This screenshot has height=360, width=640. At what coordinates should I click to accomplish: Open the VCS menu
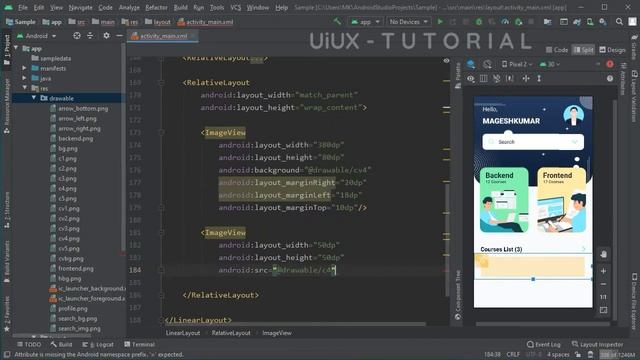236,7
